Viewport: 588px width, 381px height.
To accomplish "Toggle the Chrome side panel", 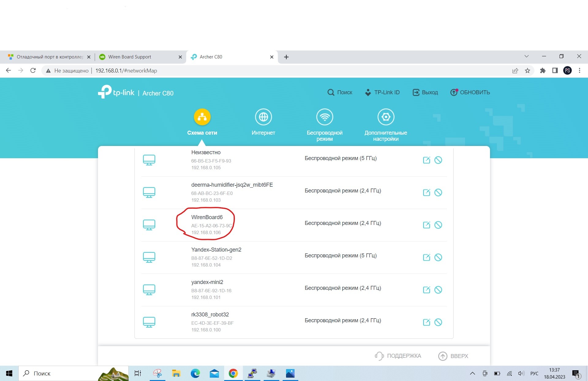I will coord(555,71).
